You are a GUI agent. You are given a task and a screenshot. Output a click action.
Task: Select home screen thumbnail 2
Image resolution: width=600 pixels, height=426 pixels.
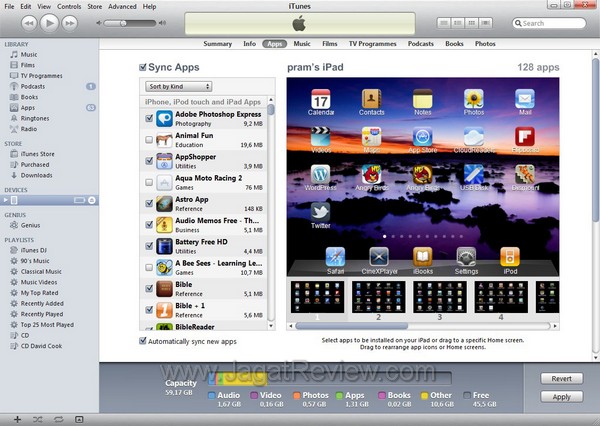(378, 297)
